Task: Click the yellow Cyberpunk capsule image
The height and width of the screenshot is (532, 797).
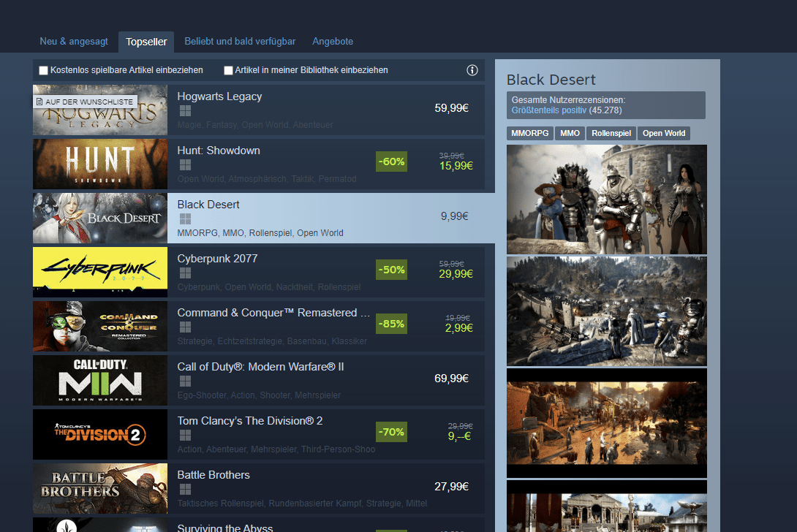Action: click(100, 273)
